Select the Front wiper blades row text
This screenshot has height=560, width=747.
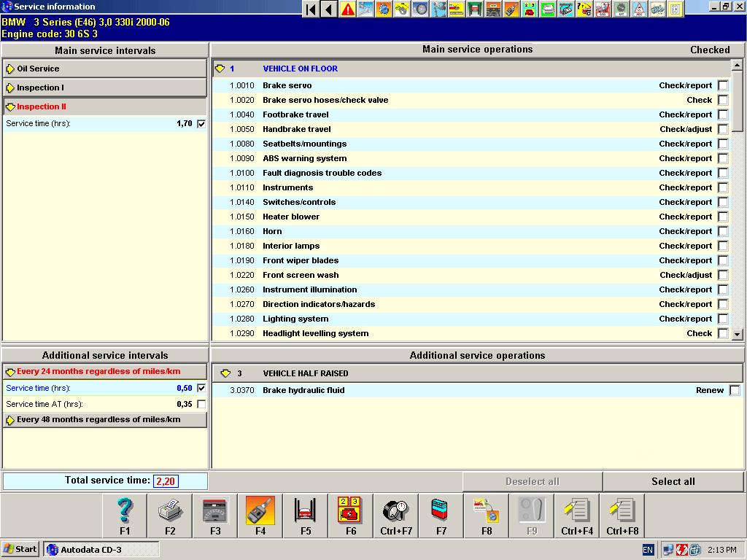point(301,260)
